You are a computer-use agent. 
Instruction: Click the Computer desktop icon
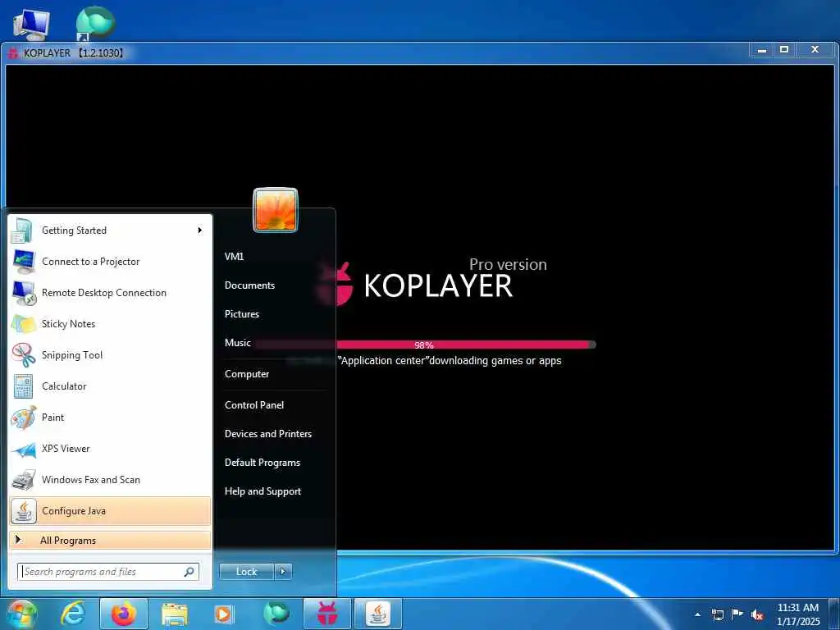pos(31,25)
